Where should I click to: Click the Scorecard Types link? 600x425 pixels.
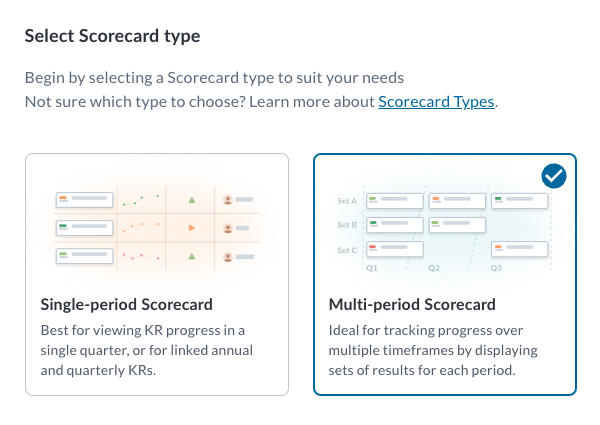click(x=436, y=102)
